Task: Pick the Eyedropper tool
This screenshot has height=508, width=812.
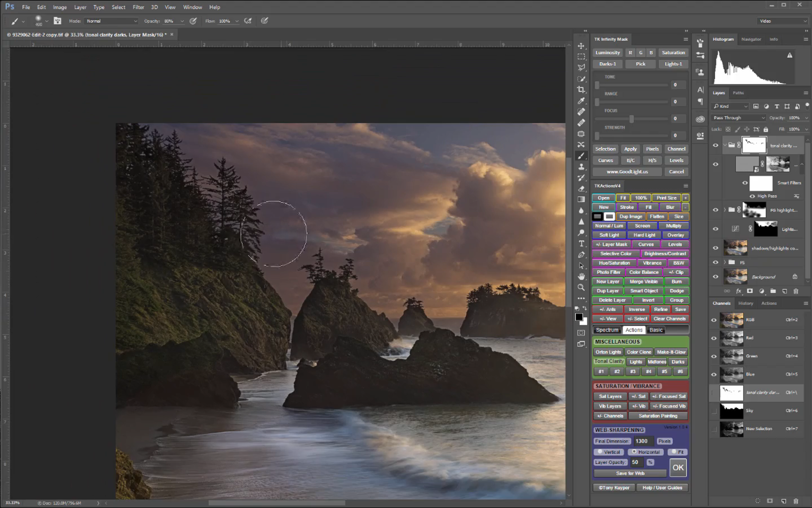Action: [581, 101]
